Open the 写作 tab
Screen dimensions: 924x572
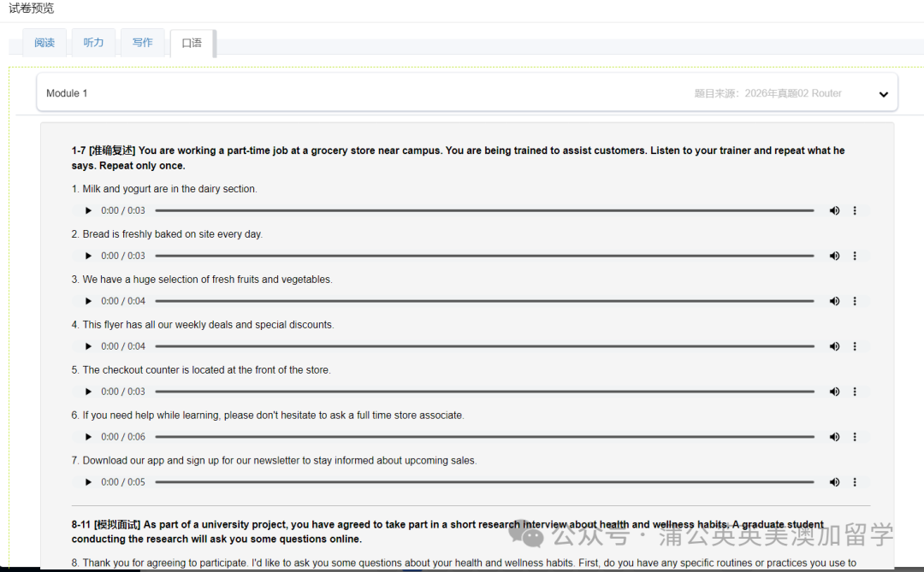(143, 43)
